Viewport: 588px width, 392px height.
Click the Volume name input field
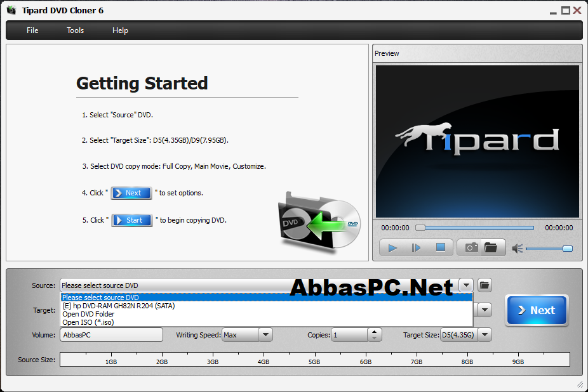pos(111,335)
